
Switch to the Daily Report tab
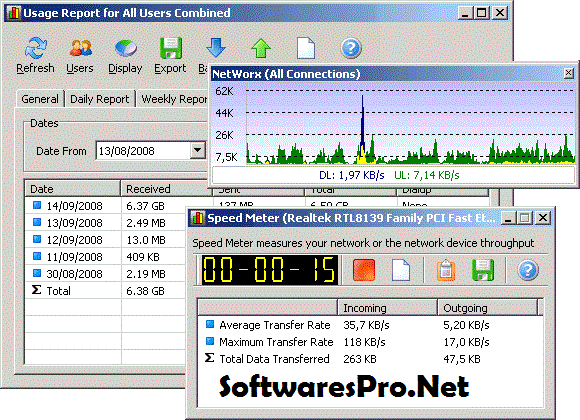point(100,99)
